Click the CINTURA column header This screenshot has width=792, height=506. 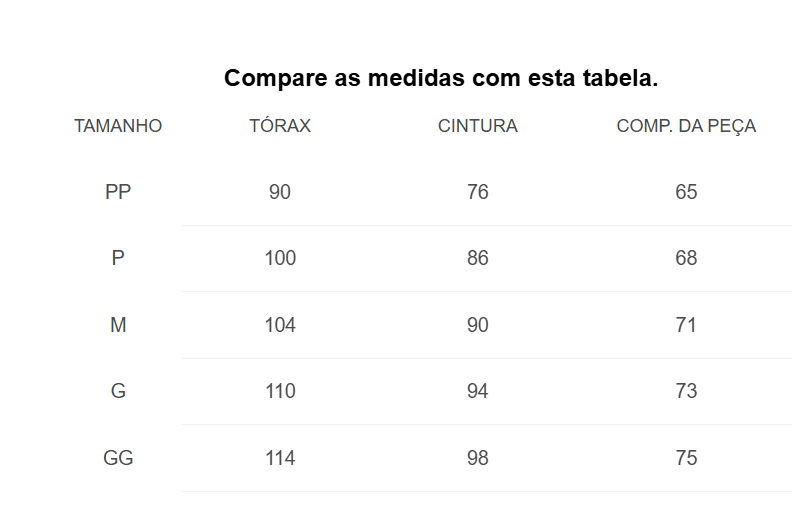pyautogui.click(x=478, y=126)
